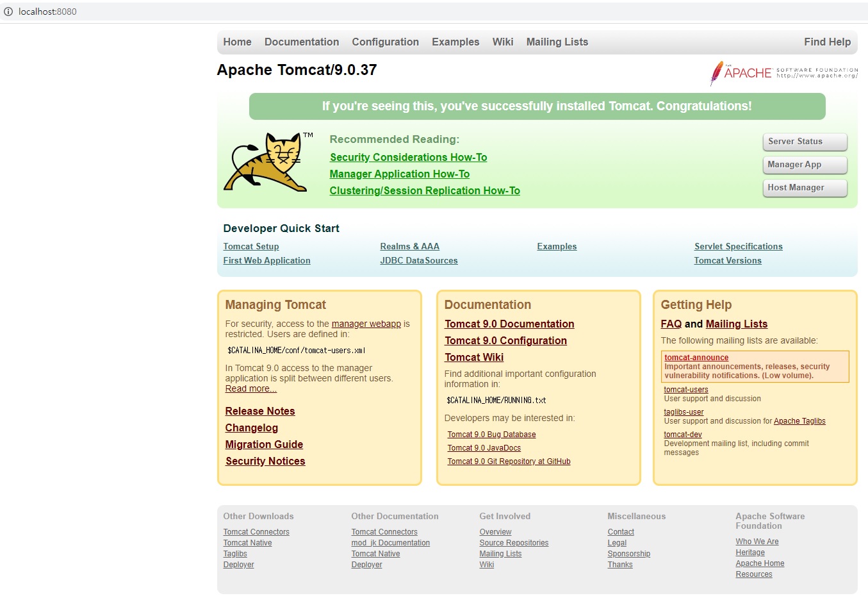Open Examples link under Developer Quick Start
Viewport: 868px width, 598px height.
[557, 246]
